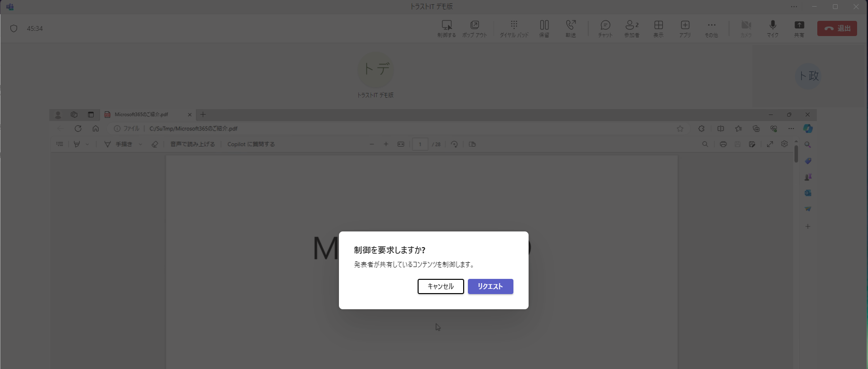The image size is (868, 369).
Task: Open the アプリ apps icon
Action: [x=685, y=28]
